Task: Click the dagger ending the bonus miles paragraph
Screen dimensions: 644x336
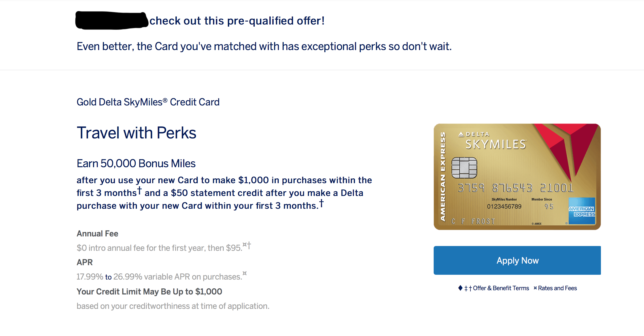Action: (x=321, y=203)
